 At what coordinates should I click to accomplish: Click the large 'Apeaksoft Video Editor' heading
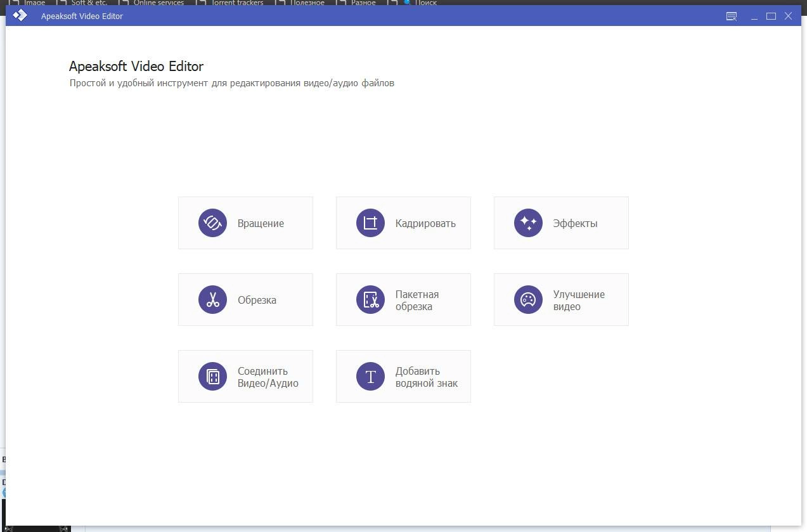tap(136, 66)
